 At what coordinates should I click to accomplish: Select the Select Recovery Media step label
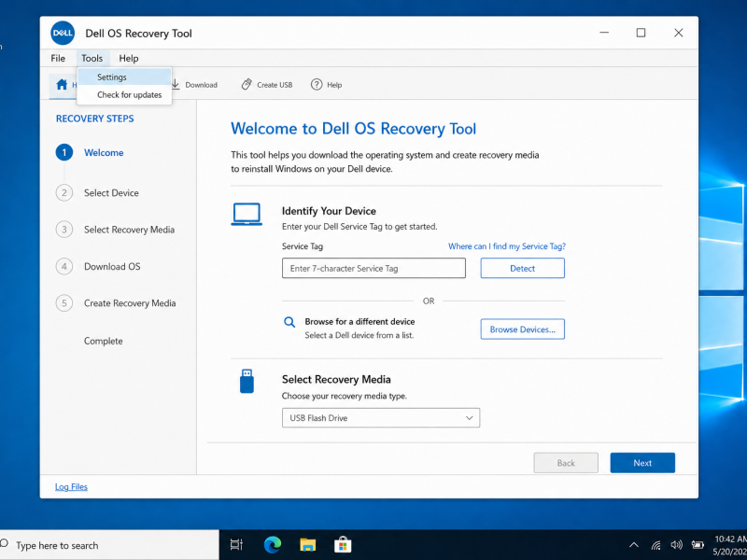pyautogui.click(x=129, y=230)
